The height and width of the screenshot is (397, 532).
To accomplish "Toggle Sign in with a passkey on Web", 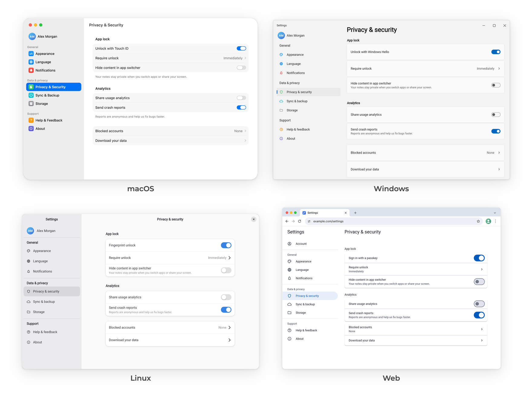I will [479, 258].
